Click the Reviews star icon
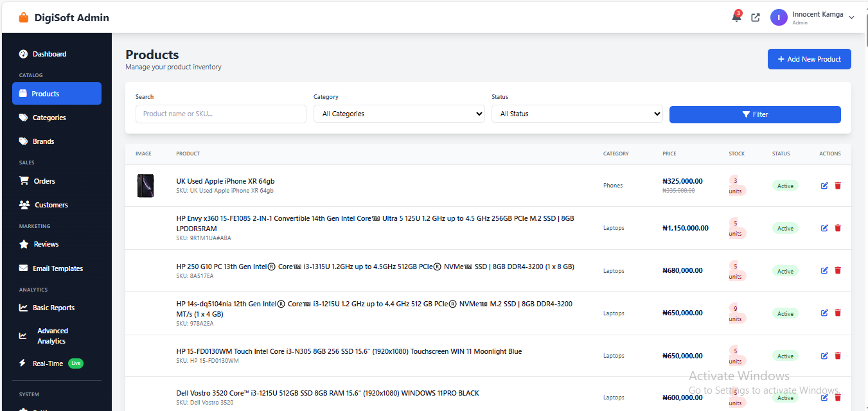The width and height of the screenshot is (868, 411). click(x=24, y=244)
